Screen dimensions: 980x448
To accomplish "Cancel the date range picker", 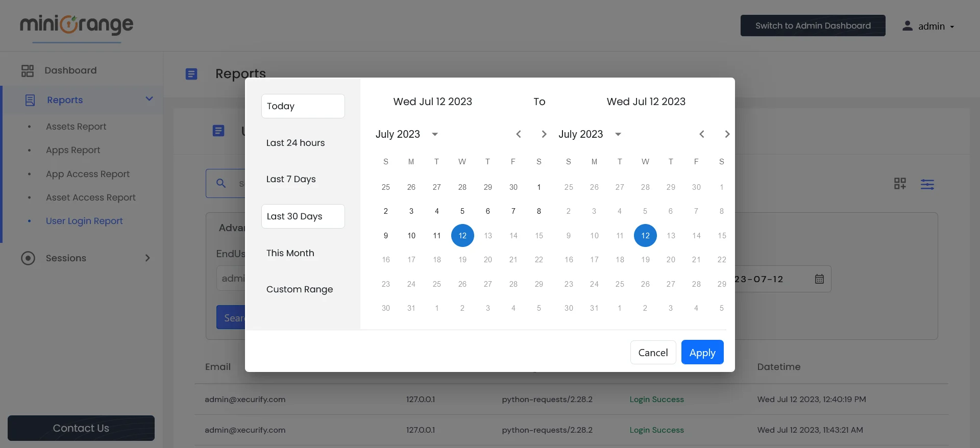I will click(x=653, y=353).
